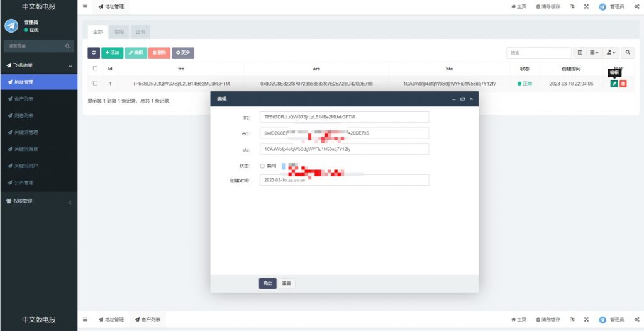Click the green edit pencil icon in row 1
Viewport: 644px width, 331px height.
pyautogui.click(x=614, y=84)
